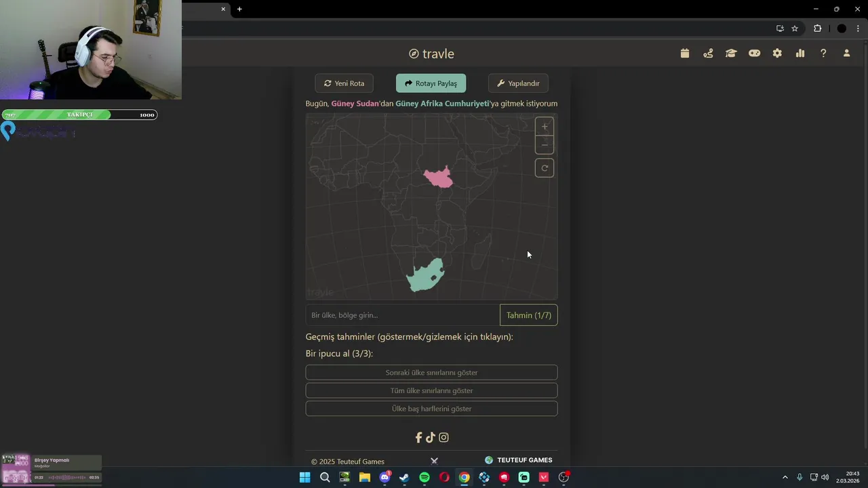Open the route map icon in the header
Image resolution: width=868 pixels, height=488 pixels.
[x=708, y=54]
